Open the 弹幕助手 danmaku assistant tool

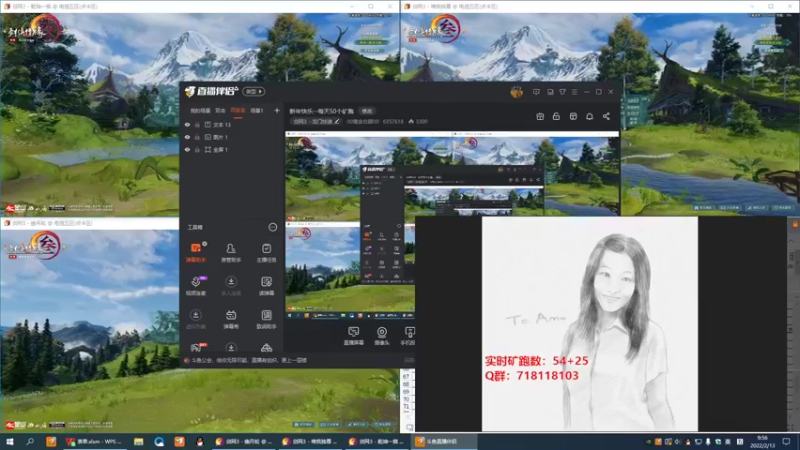195,252
